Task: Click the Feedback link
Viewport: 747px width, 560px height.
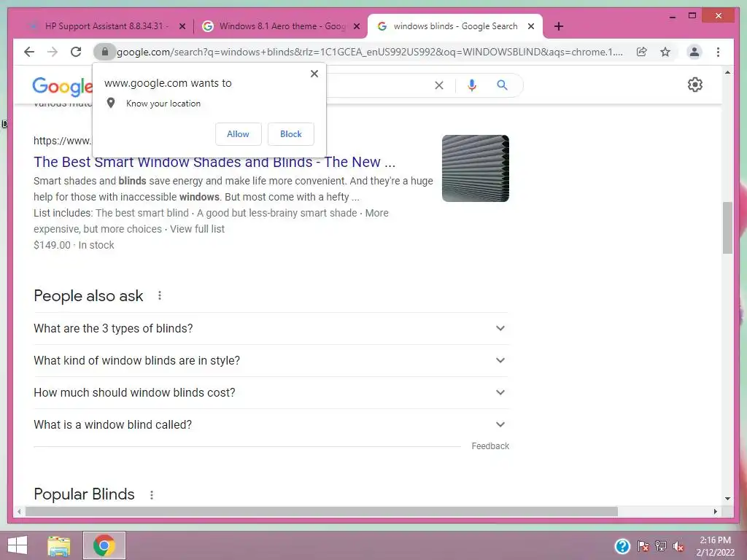Action: tap(490, 446)
